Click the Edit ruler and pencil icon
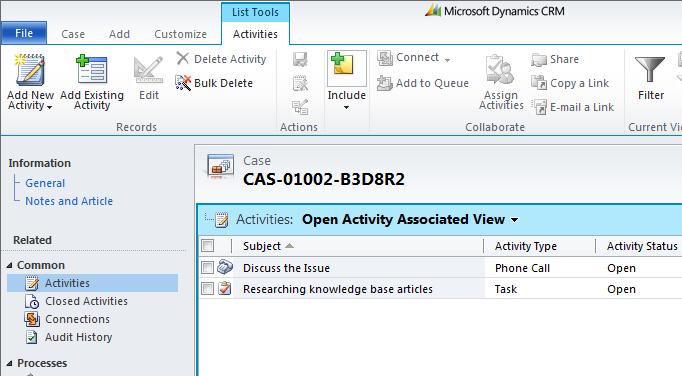 coord(148,70)
